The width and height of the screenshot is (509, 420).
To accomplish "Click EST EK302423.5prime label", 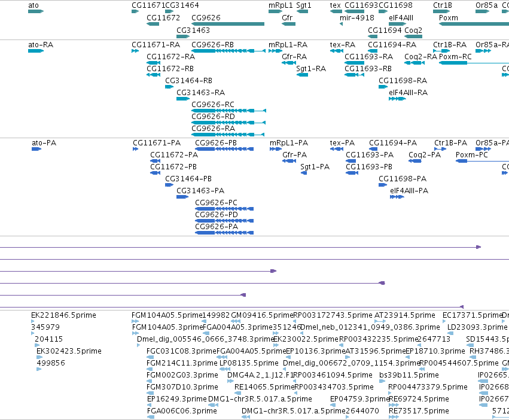I will (69, 351).
